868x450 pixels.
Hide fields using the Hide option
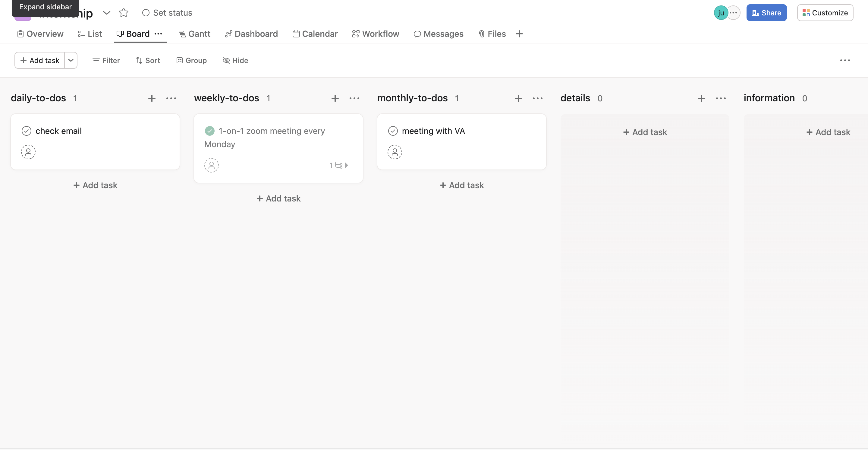pos(235,60)
